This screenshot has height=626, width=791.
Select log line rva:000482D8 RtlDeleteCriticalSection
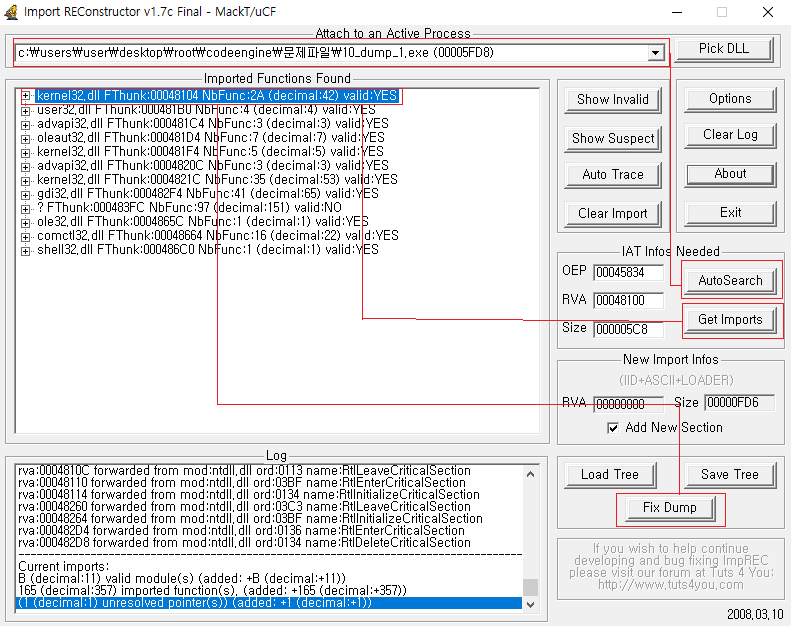(244, 543)
